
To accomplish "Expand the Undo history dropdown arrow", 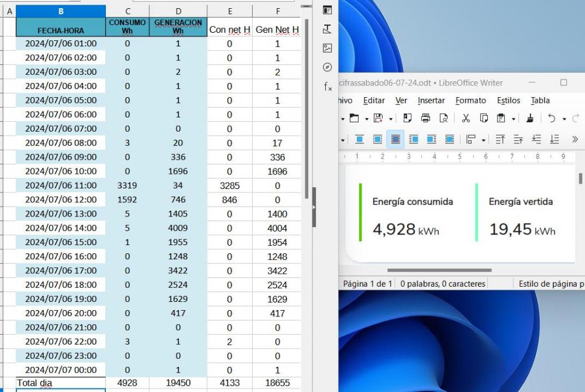I will 564,119.
